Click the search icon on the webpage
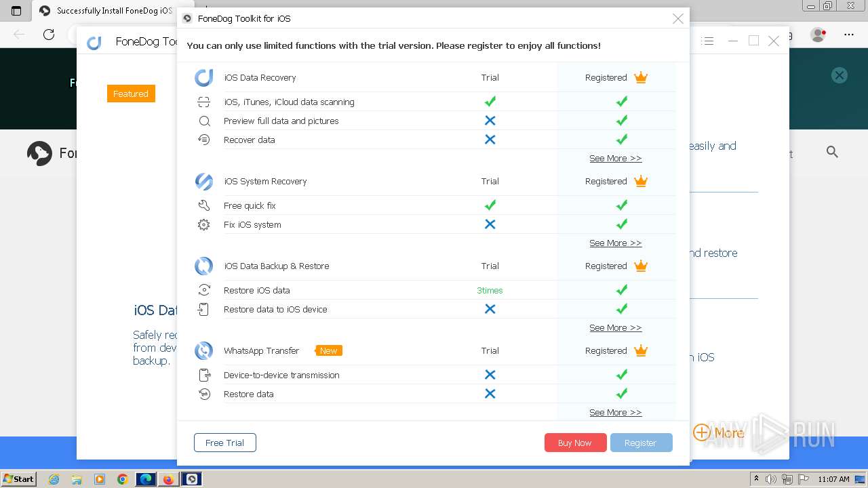Screen dimensions: 868x488 832,152
